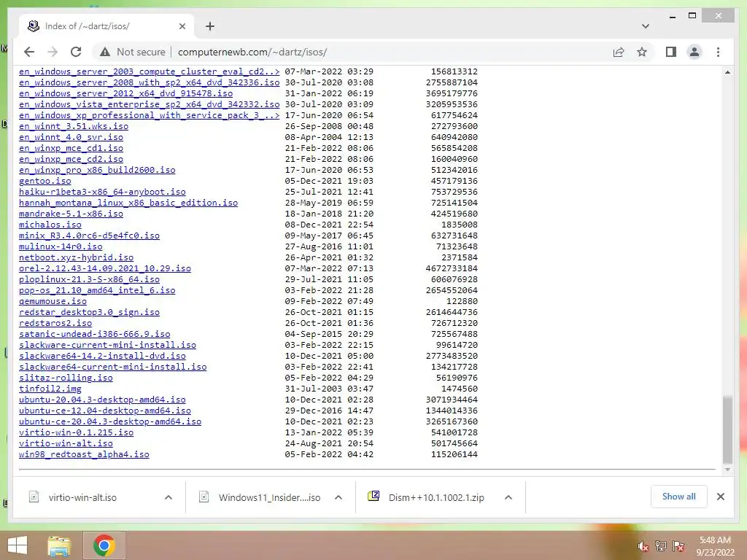The height and width of the screenshot is (560, 747).
Task: Open mandrake-5.1-x86.iso link
Action: 71,214
